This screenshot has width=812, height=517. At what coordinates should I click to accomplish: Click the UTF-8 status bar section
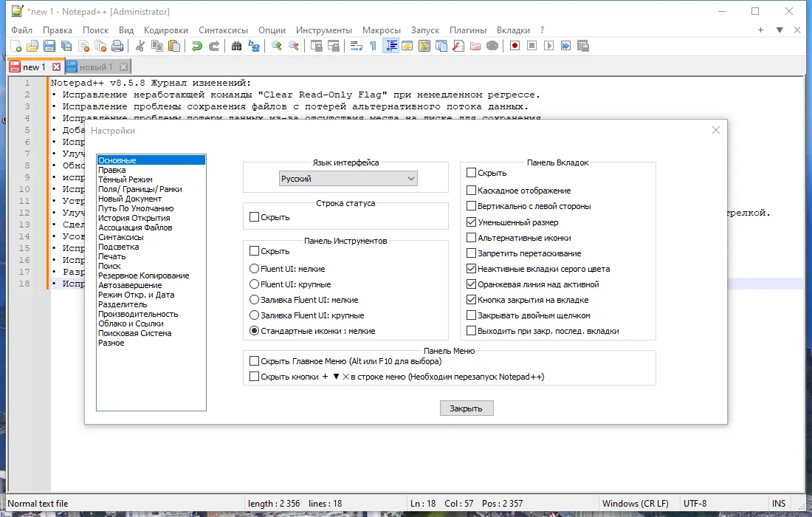pos(695,503)
